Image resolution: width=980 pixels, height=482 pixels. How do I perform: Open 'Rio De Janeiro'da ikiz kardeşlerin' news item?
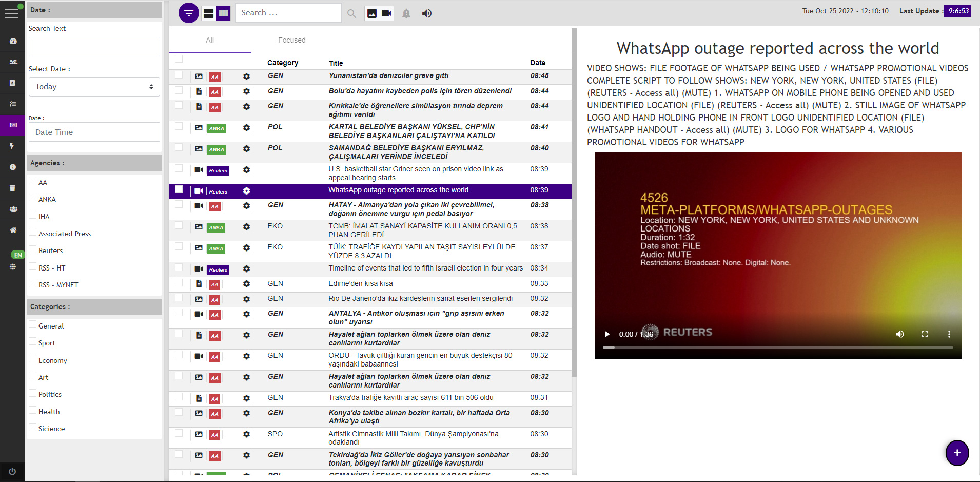(x=420, y=299)
